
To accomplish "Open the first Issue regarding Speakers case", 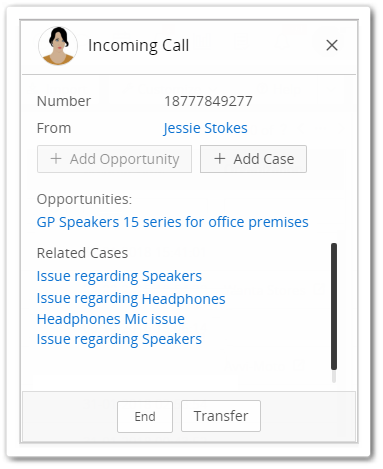I will (x=119, y=276).
